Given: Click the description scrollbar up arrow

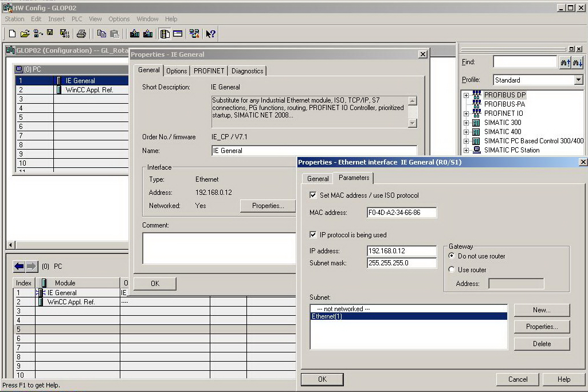Looking at the screenshot, I should click(412, 101).
